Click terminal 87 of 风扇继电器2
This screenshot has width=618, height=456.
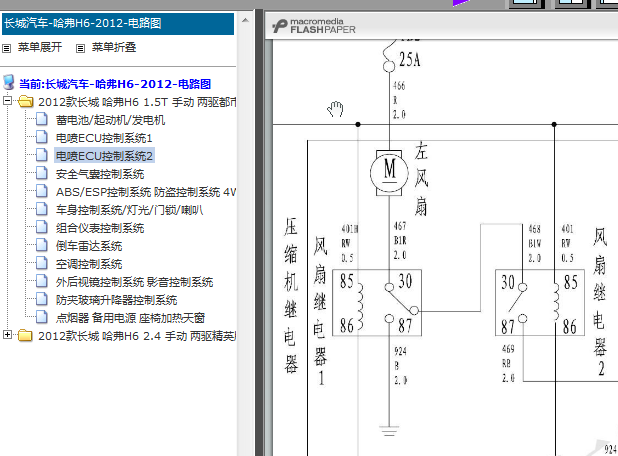point(508,326)
